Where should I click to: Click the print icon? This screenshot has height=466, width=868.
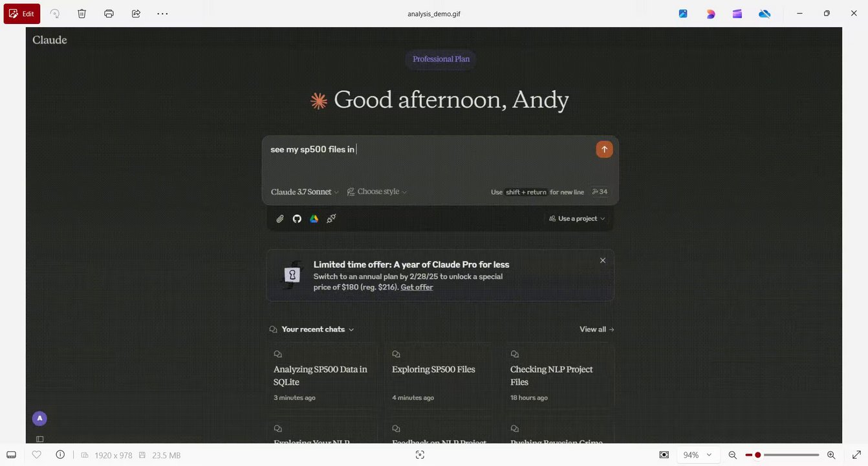[109, 14]
